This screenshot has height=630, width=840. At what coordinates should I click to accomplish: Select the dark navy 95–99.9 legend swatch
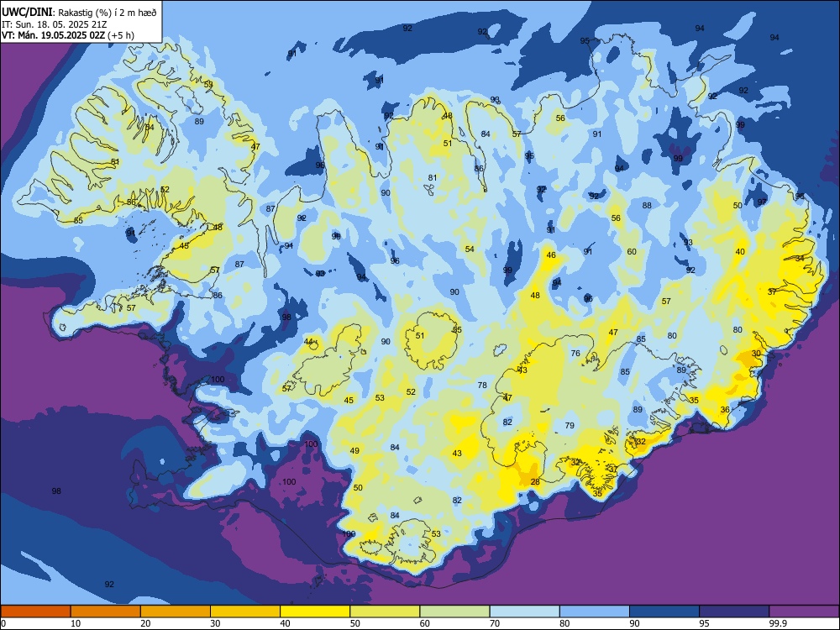tap(734, 612)
